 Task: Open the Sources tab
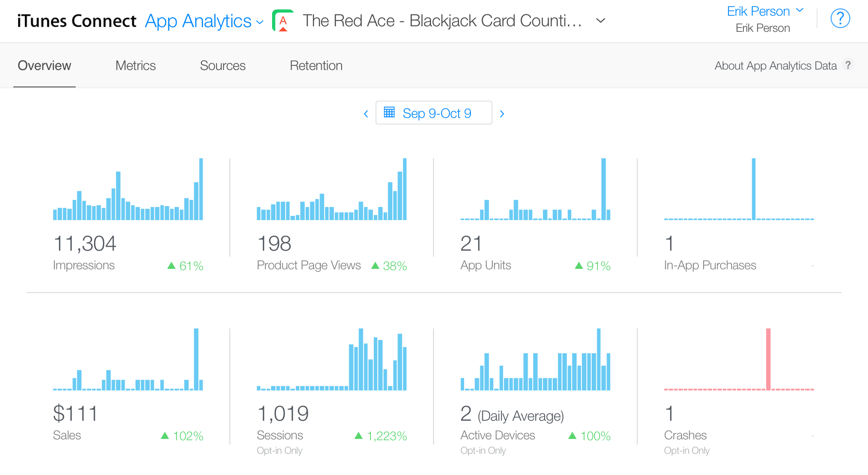[223, 66]
